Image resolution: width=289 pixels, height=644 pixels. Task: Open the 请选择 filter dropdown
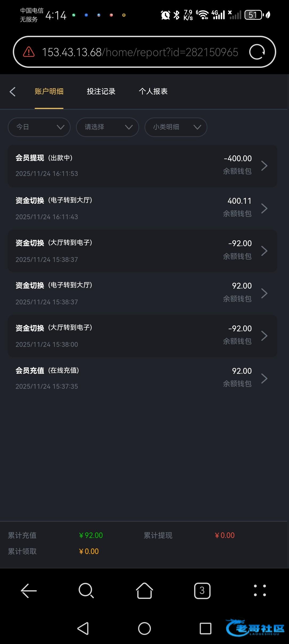107,127
